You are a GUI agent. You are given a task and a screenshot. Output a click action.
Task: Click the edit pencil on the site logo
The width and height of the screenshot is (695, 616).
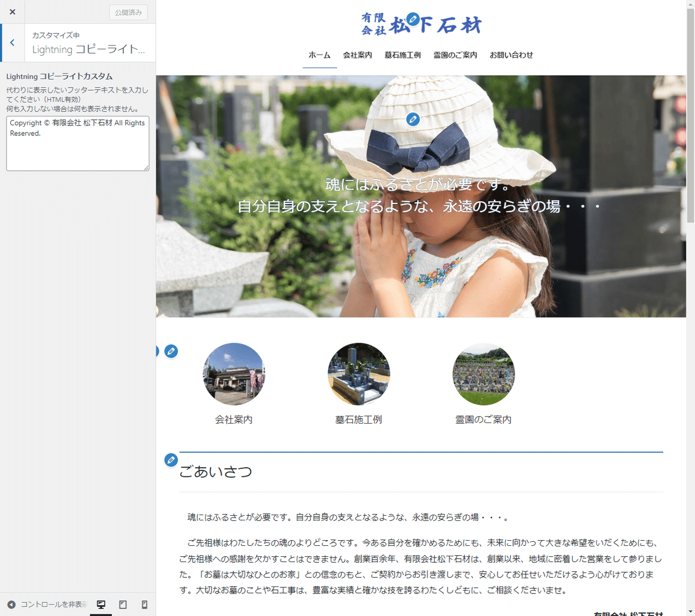413,19
